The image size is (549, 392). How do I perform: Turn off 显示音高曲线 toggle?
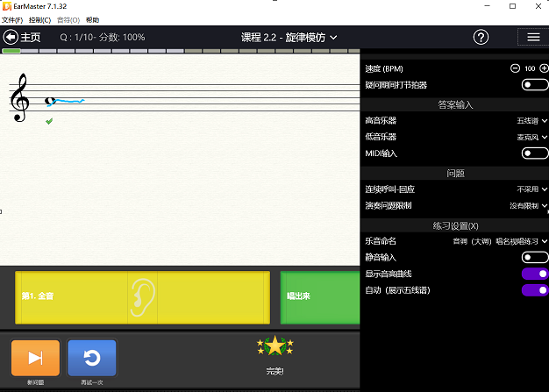[x=534, y=274]
